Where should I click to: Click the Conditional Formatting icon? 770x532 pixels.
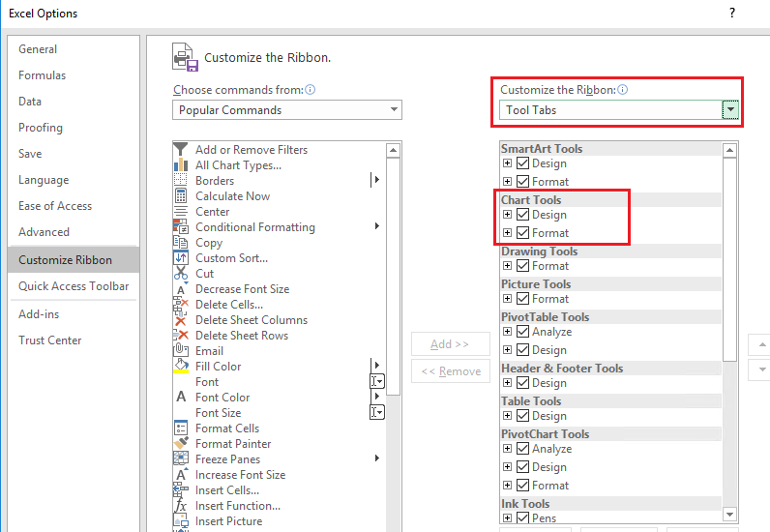coord(181,227)
